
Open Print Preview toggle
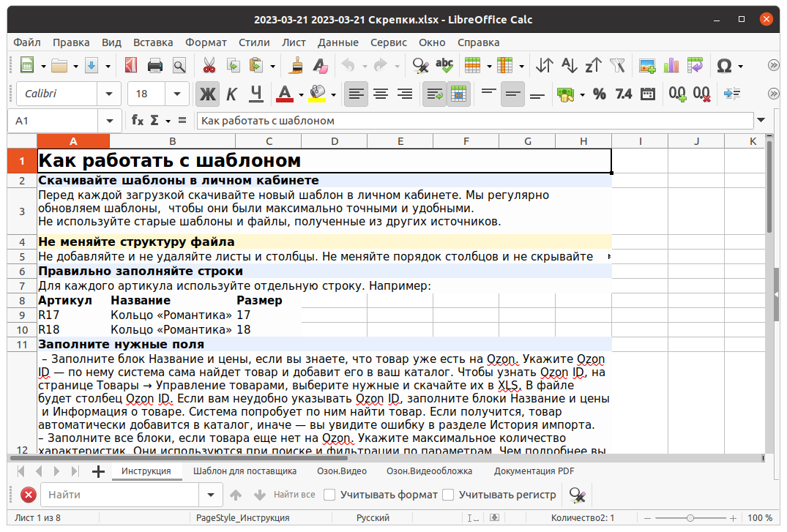click(179, 66)
